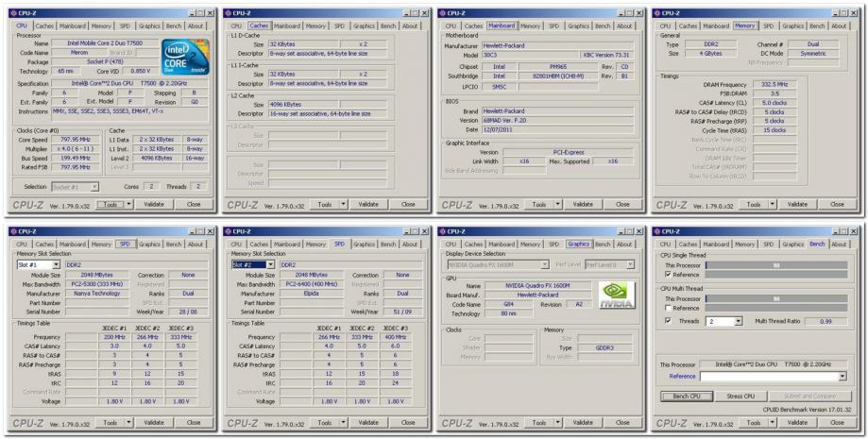Click the GPU Code Name value 'G84'
The height and width of the screenshot is (439, 868).
(509, 305)
